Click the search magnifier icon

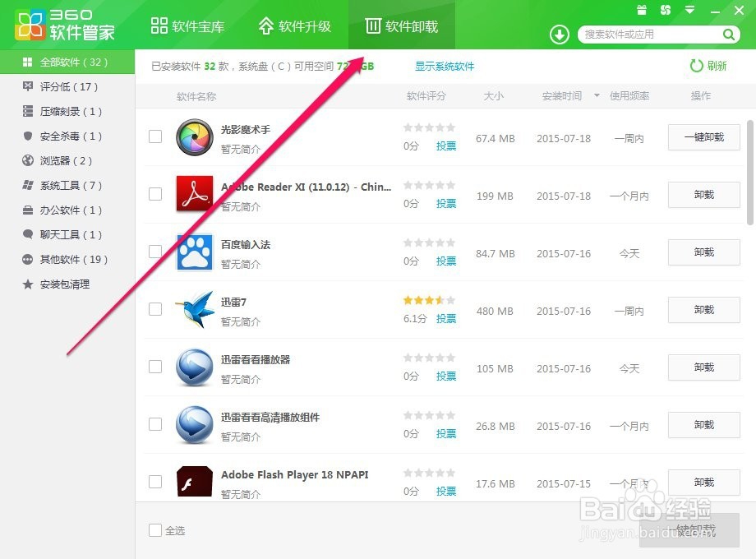(x=728, y=35)
